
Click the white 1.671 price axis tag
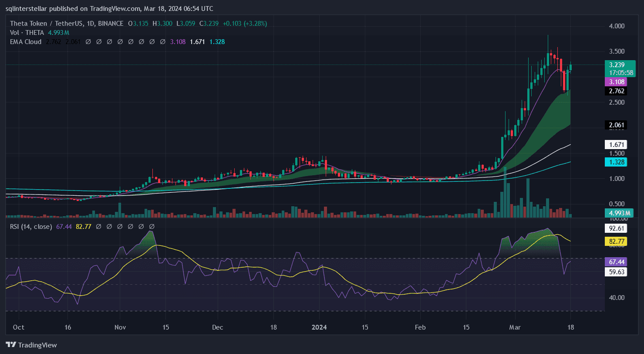click(617, 144)
